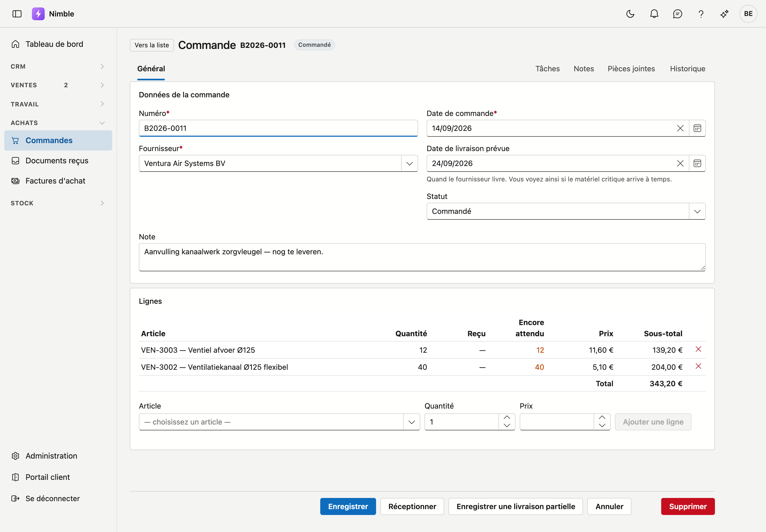
Task: Decrease Prix with the down stepper
Action: 602,426
